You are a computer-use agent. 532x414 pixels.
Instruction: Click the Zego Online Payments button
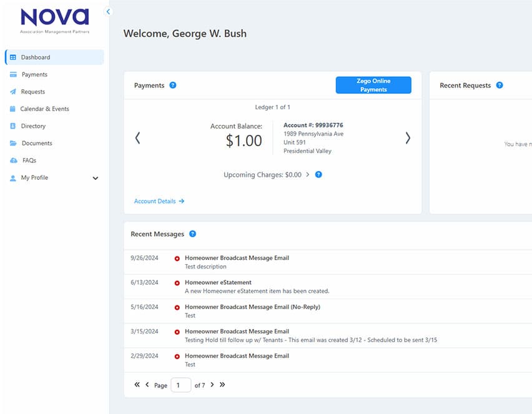tap(373, 86)
